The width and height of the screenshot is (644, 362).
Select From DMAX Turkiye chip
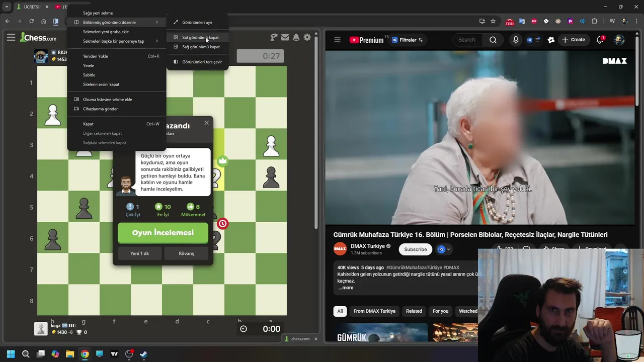click(374, 311)
